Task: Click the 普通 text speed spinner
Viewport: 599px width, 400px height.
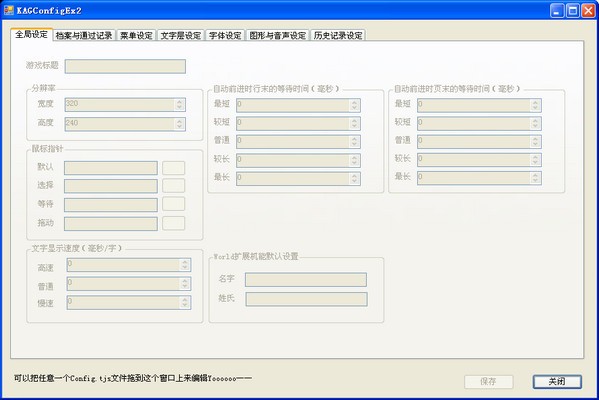Action: pos(185,283)
